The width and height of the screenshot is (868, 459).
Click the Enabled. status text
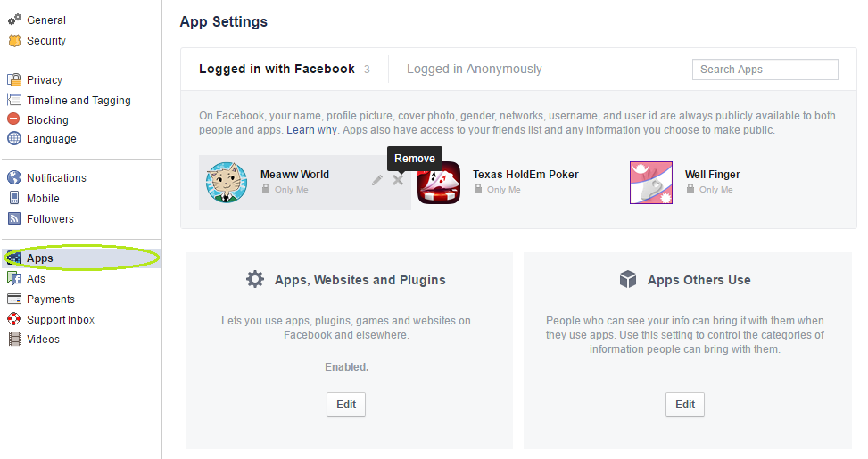346,366
